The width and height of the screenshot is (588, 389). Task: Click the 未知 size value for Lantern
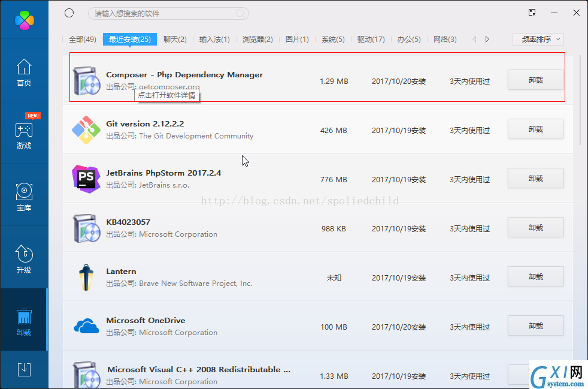point(334,278)
